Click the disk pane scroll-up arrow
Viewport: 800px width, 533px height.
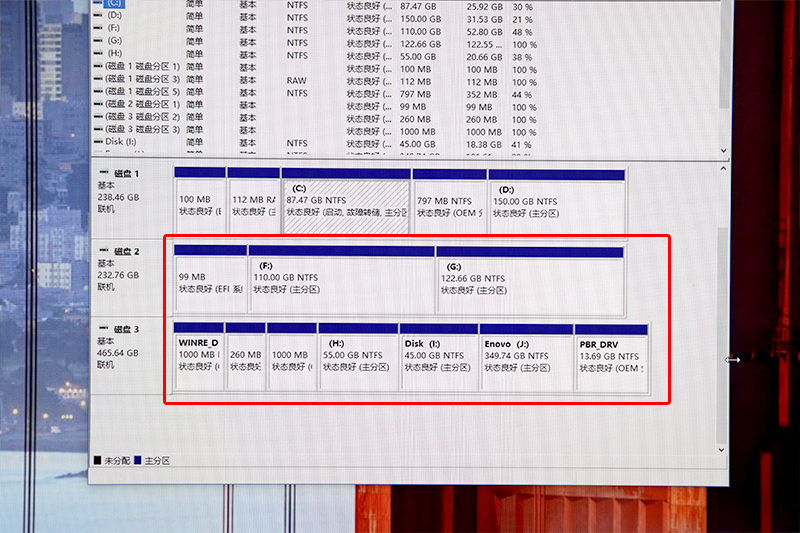(722, 168)
